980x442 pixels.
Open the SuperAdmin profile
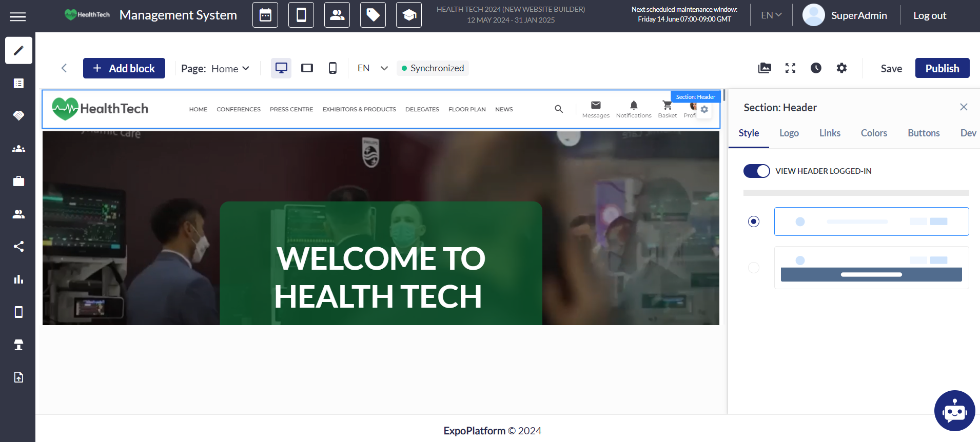tap(845, 15)
